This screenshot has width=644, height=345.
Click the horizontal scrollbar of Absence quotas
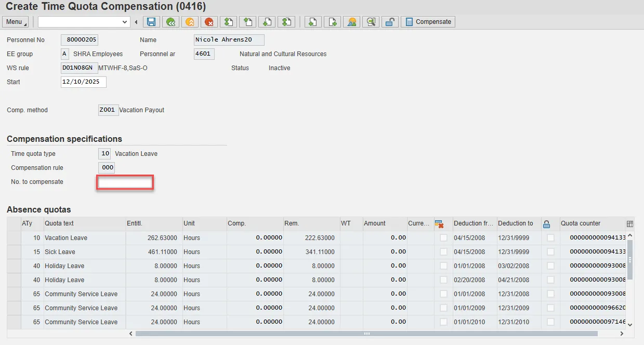pos(366,334)
